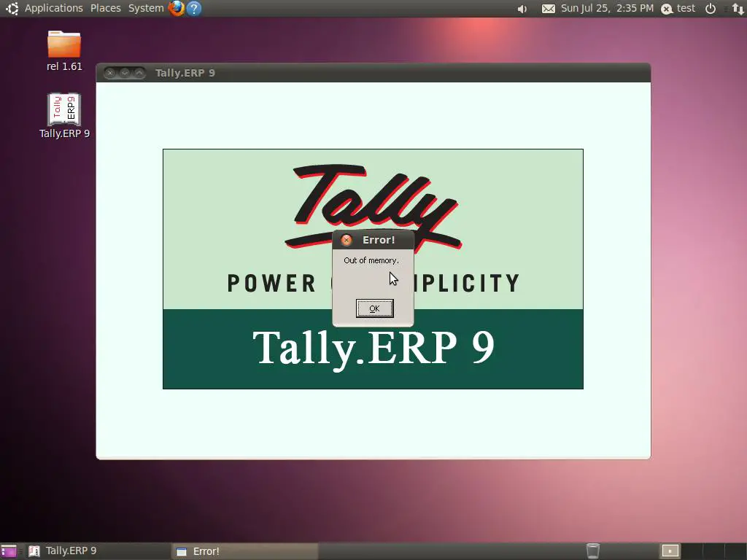Image resolution: width=747 pixels, height=560 pixels.
Task: Click the "rel 1.61" folder label
Action: (x=64, y=66)
